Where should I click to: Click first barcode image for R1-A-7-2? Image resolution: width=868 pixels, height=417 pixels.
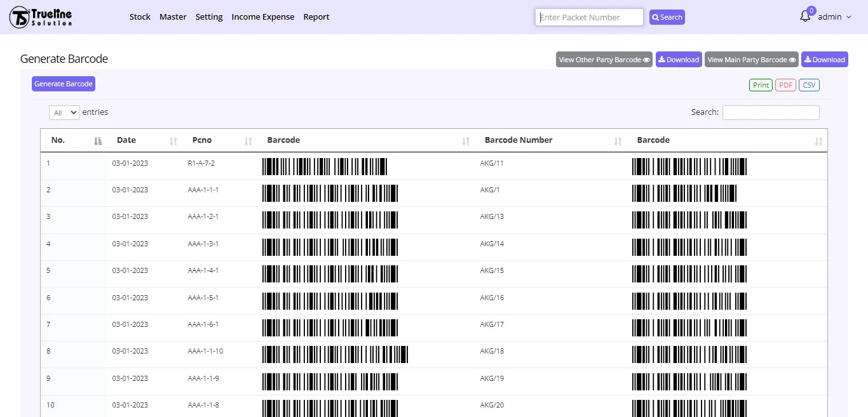325,167
